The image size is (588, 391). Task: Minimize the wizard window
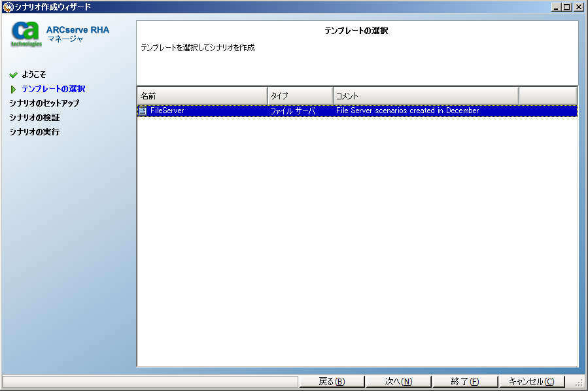pos(556,7)
